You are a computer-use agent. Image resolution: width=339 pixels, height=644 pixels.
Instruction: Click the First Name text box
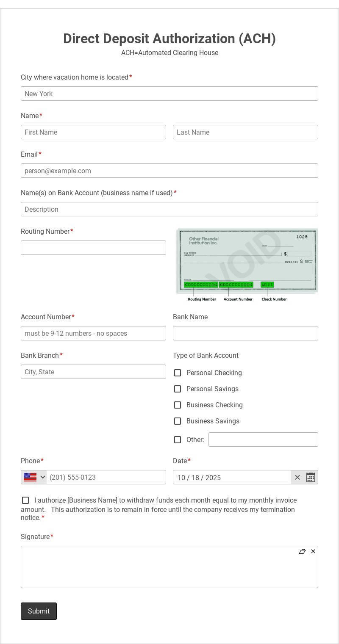[x=93, y=132]
